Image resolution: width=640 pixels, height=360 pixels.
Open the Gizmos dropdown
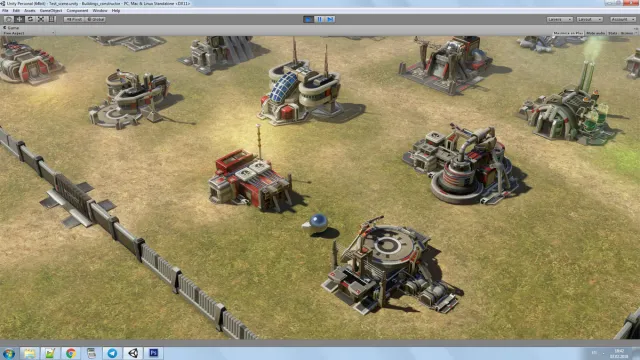click(627, 33)
